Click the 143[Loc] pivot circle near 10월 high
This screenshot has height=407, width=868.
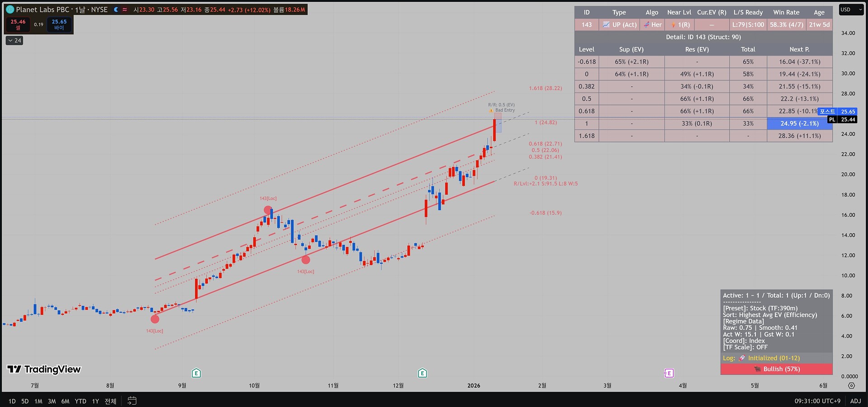[x=268, y=211]
